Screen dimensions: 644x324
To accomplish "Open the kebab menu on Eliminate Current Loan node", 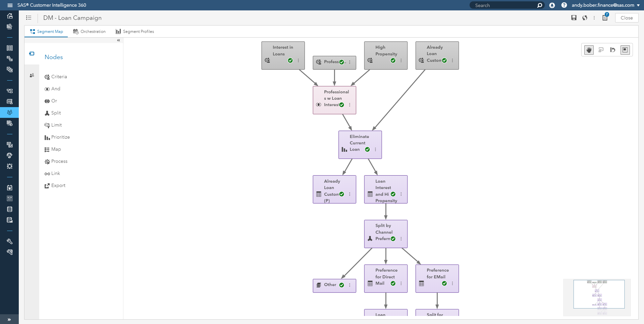I will click(375, 149).
